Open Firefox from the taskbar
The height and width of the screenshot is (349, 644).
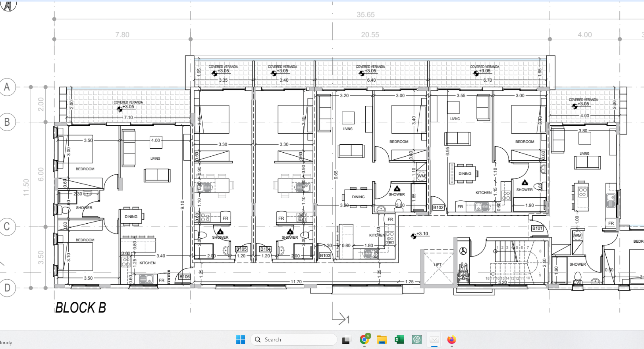coord(451,340)
